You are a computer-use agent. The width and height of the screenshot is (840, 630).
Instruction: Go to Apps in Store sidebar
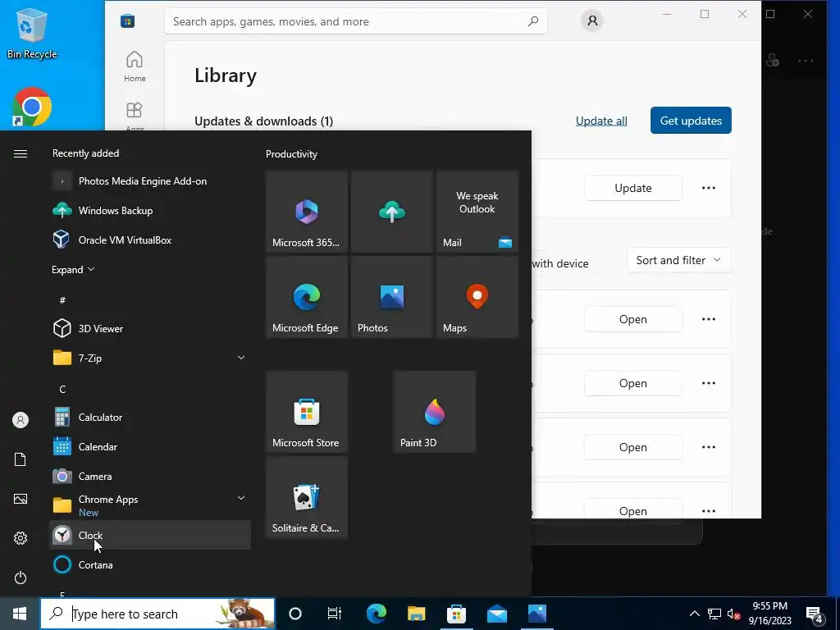click(x=135, y=116)
